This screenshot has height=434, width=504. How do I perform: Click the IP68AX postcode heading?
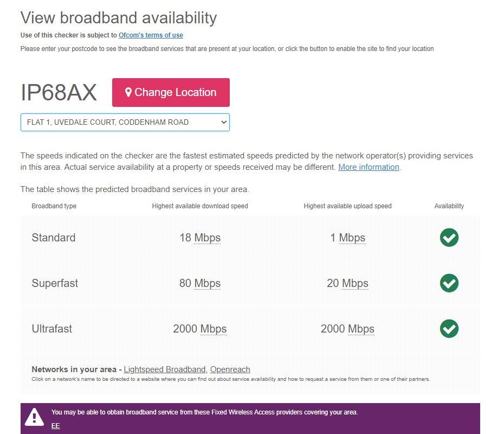coord(59,93)
